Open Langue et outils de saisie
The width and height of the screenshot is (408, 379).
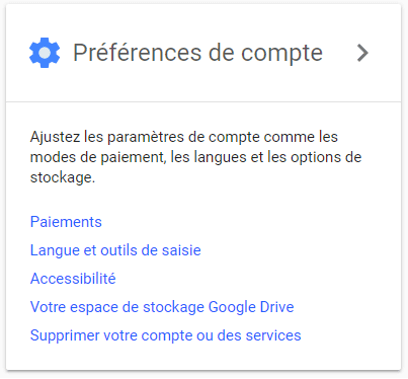pos(115,250)
